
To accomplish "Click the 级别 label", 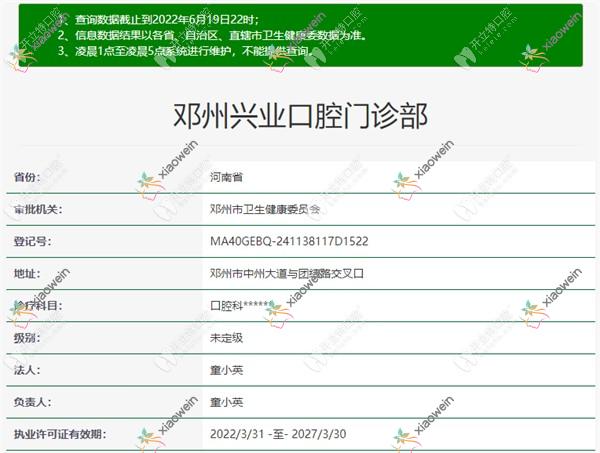I will pos(27,338).
